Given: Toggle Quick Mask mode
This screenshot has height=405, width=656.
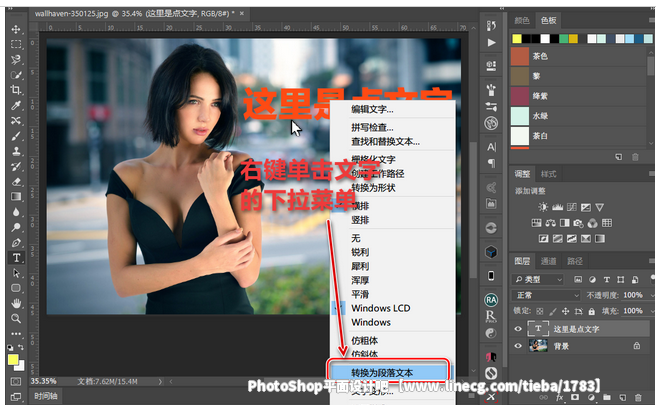Looking at the screenshot, I should point(16,381).
